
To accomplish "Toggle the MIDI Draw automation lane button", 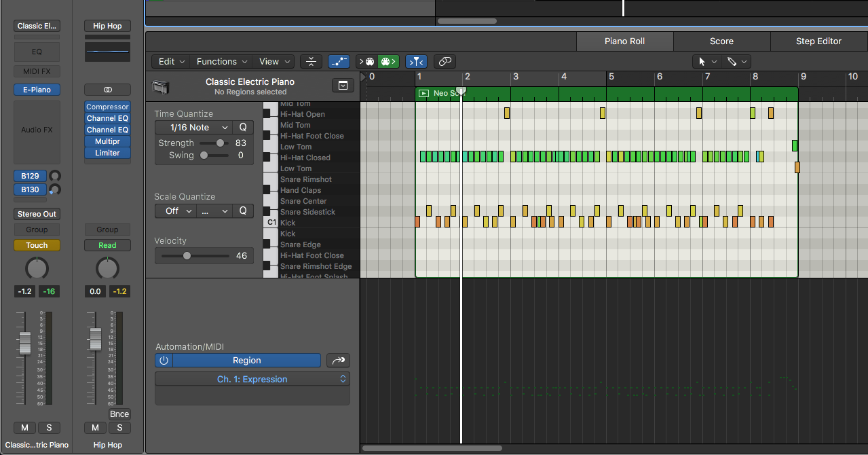I will [339, 61].
